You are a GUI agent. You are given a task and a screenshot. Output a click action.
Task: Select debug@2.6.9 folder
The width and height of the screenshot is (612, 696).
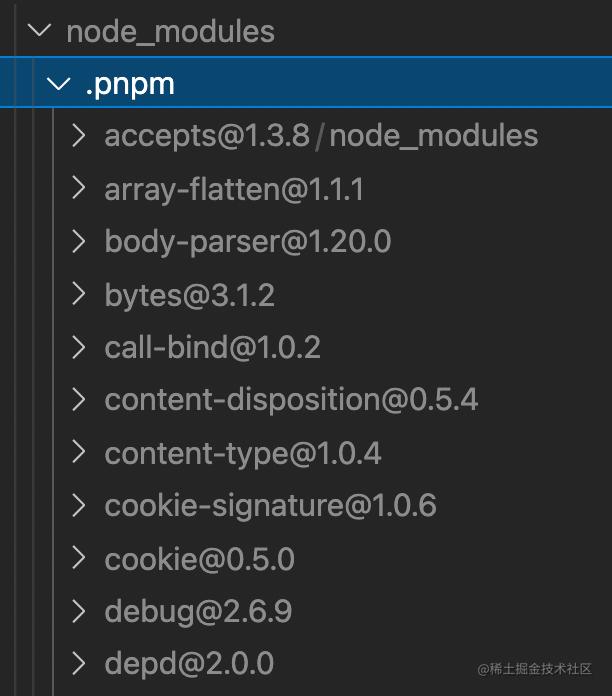[198, 612]
